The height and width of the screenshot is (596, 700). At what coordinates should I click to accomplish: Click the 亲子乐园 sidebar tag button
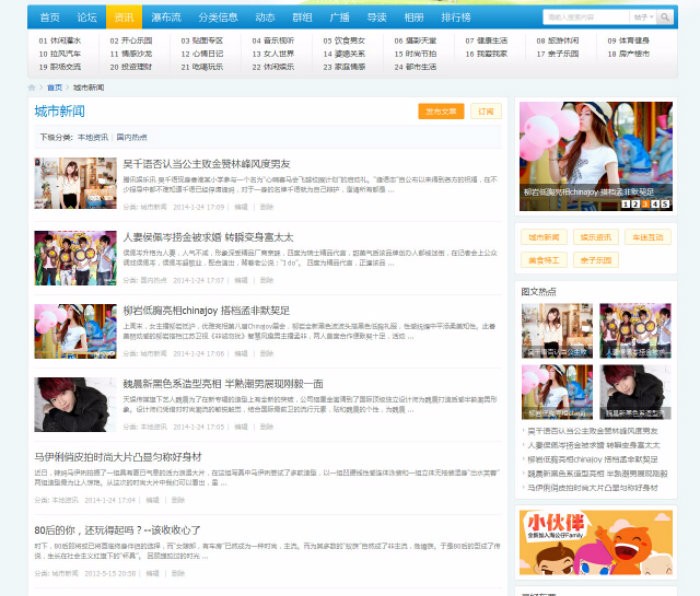596,260
